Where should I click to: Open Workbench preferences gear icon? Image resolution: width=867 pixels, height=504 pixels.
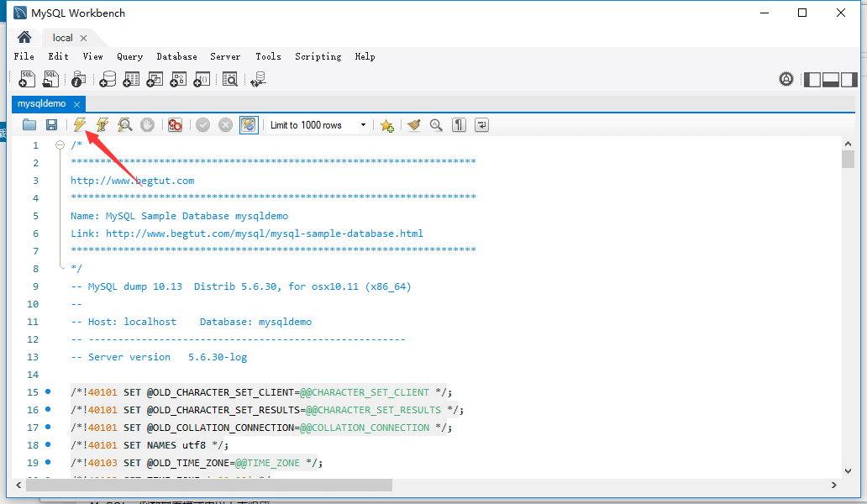[x=786, y=79]
